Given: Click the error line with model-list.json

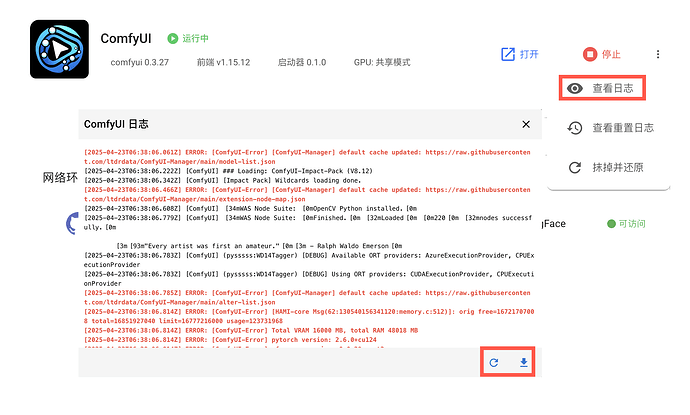Looking at the screenshot, I should point(307,157).
